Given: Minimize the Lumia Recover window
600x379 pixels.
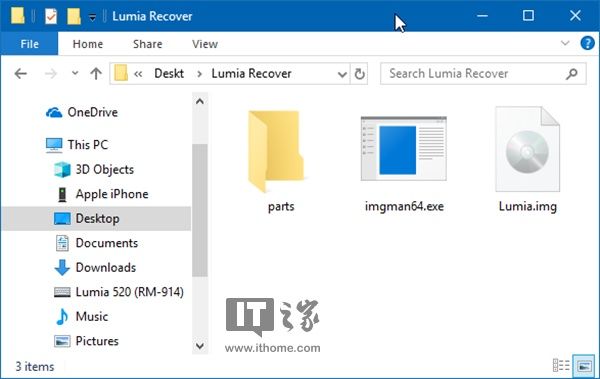Looking at the screenshot, I should pos(483,16).
